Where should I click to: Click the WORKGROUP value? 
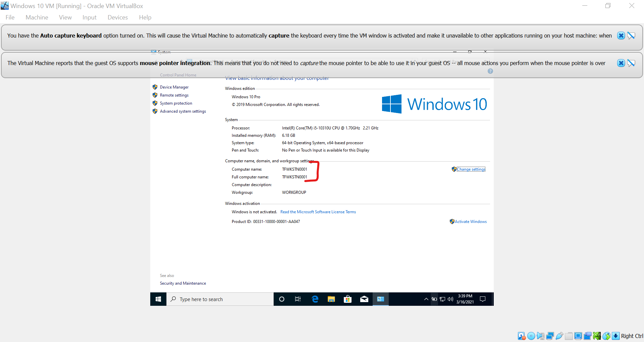[x=294, y=192]
